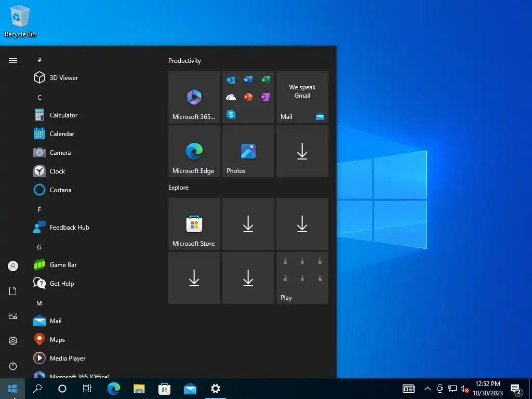The height and width of the screenshot is (399, 532).
Task: Open Task View on the taskbar
Action: coord(87,389)
